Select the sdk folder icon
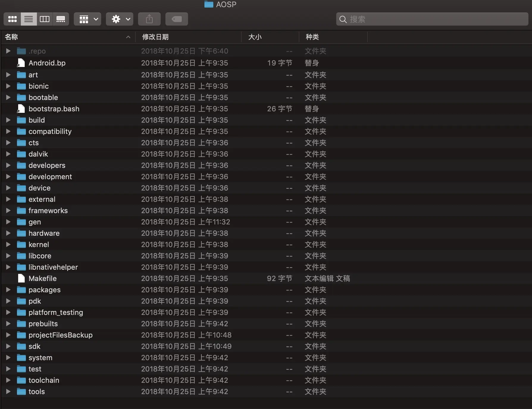 (21, 346)
